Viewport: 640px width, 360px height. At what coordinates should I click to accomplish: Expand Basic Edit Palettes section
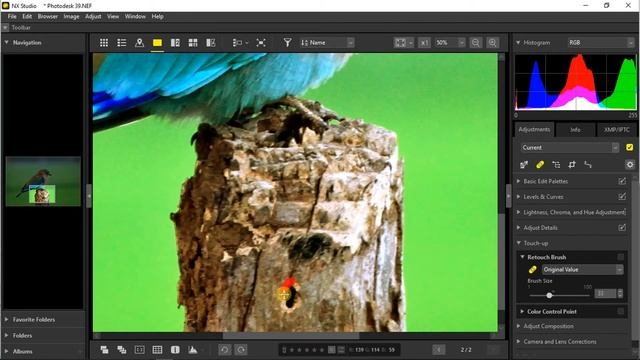(x=518, y=181)
